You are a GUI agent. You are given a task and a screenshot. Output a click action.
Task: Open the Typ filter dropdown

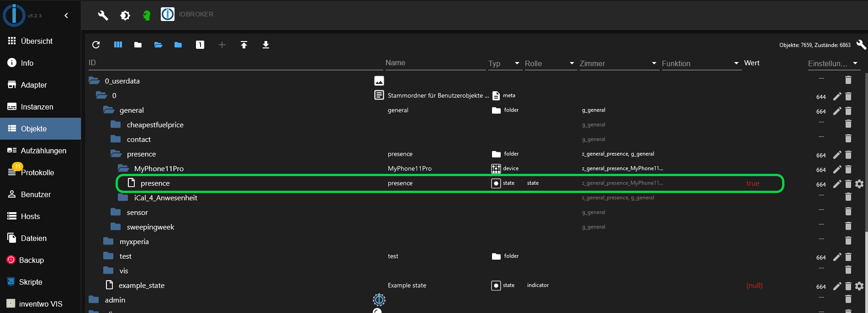pos(504,63)
